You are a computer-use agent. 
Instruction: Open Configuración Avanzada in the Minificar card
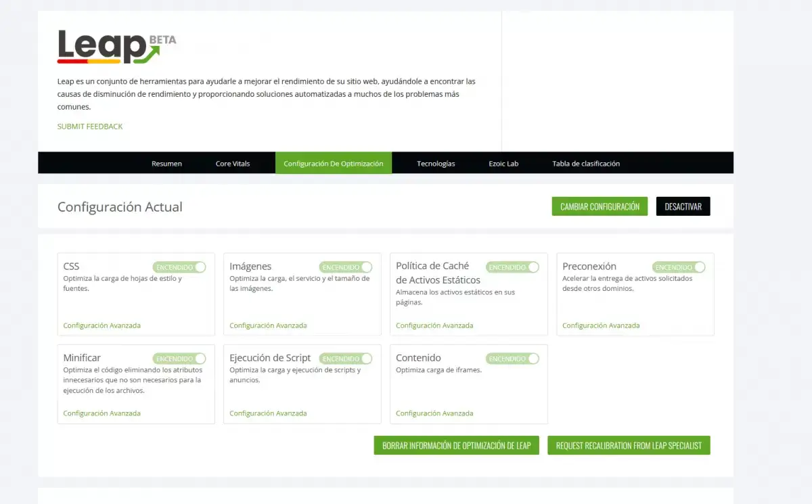[x=102, y=413]
